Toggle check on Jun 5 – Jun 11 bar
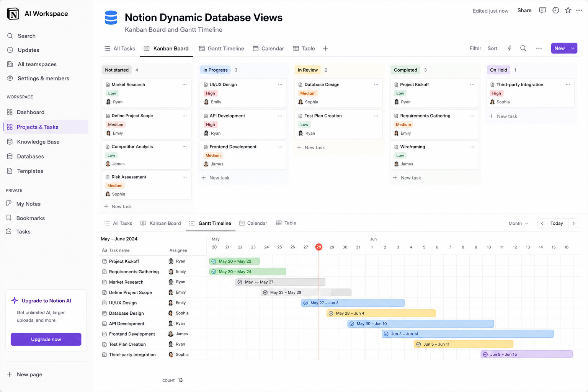This screenshot has height=392, width=588. (418, 344)
